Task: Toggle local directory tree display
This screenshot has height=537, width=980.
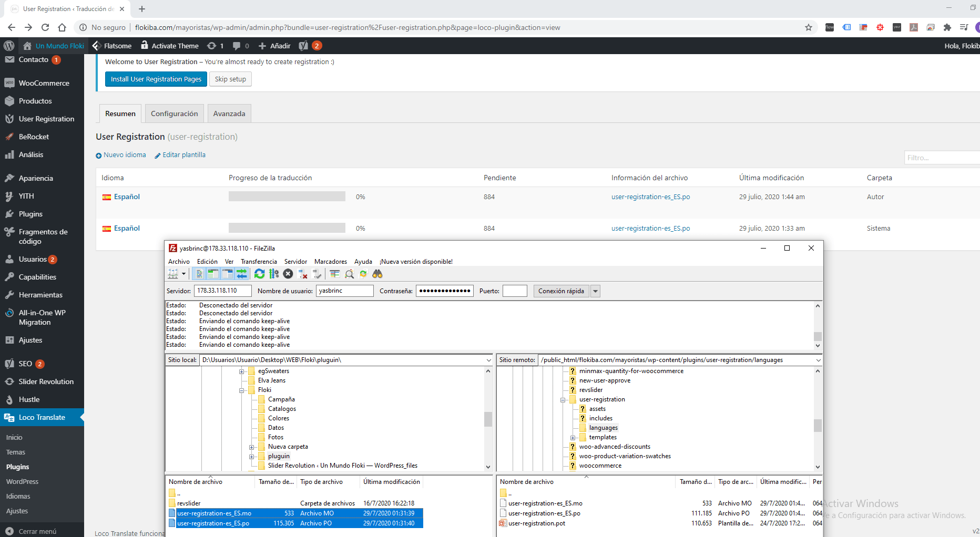Action: (213, 274)
